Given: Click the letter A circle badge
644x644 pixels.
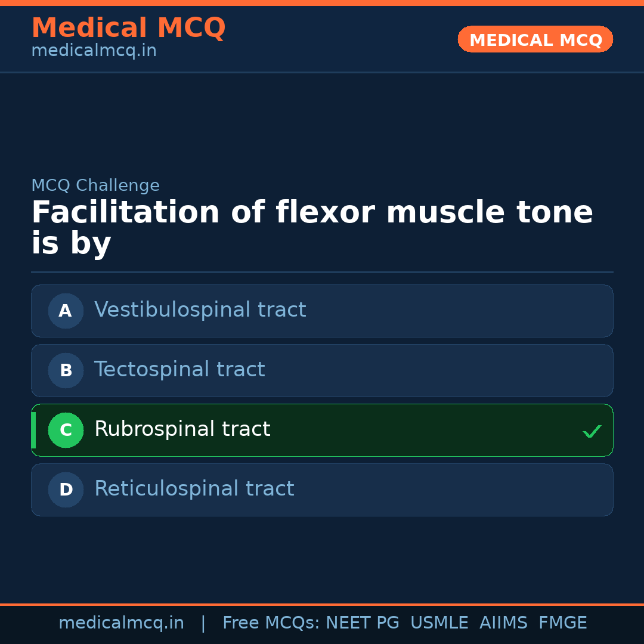Looking at the screenshot, I should click(x=66, y=311).
